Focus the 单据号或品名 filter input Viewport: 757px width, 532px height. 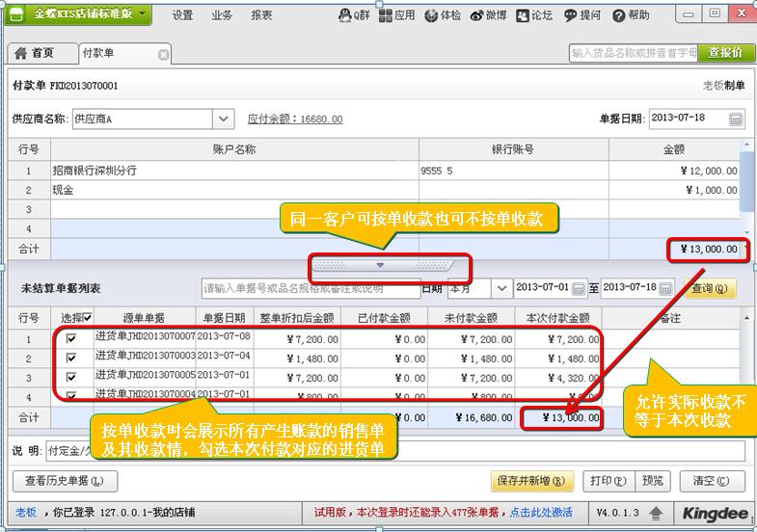point(311,288)
